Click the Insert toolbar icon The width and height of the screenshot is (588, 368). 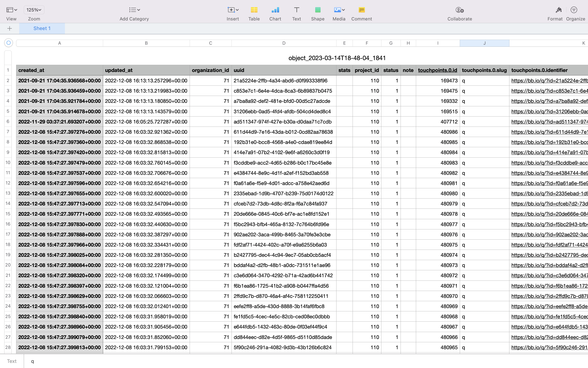click(233, 10)
